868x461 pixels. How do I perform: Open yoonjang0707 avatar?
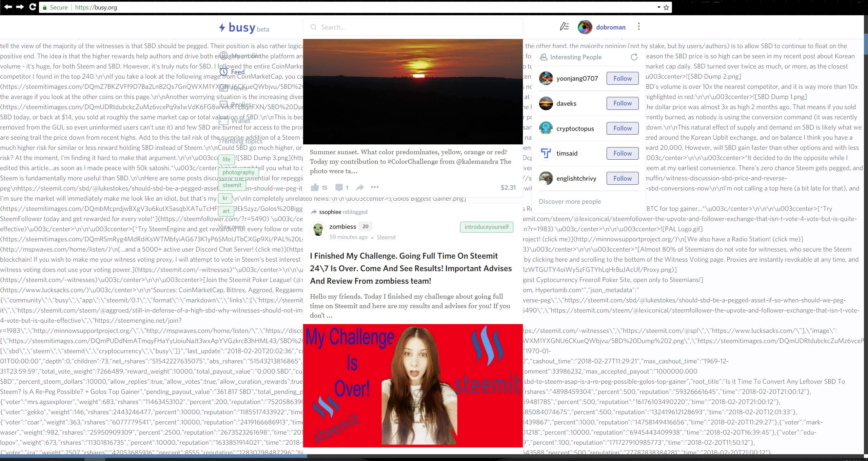[546, 78]
